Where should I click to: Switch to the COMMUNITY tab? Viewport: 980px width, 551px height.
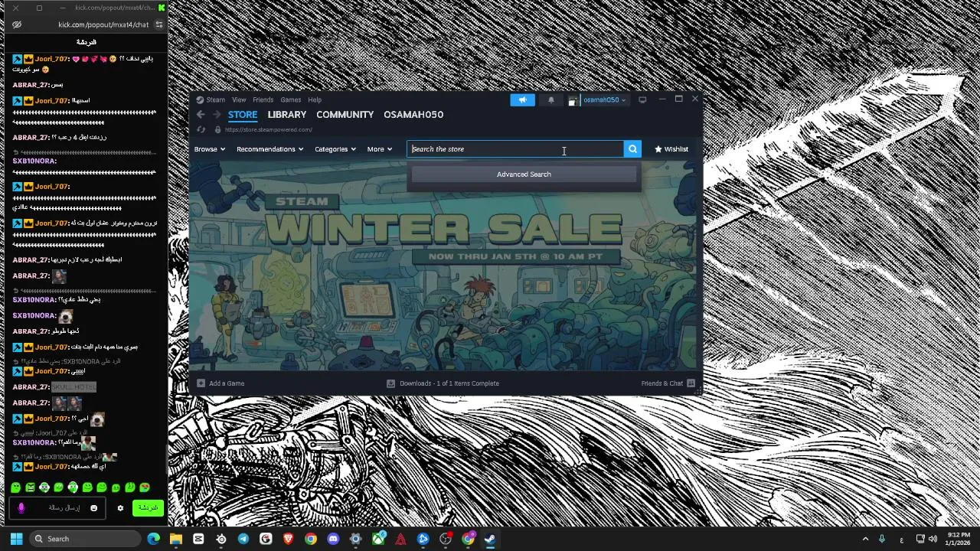[345, 115]
